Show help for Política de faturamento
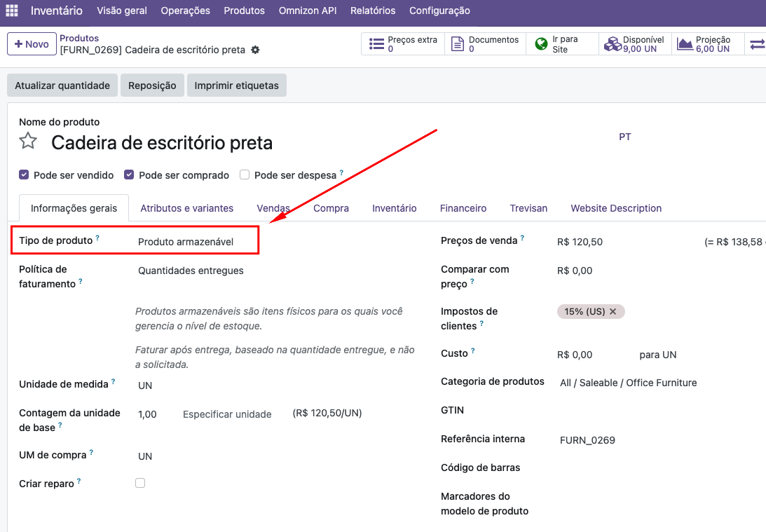The height and width of the screenshot is (532, 766). (81, 281)
